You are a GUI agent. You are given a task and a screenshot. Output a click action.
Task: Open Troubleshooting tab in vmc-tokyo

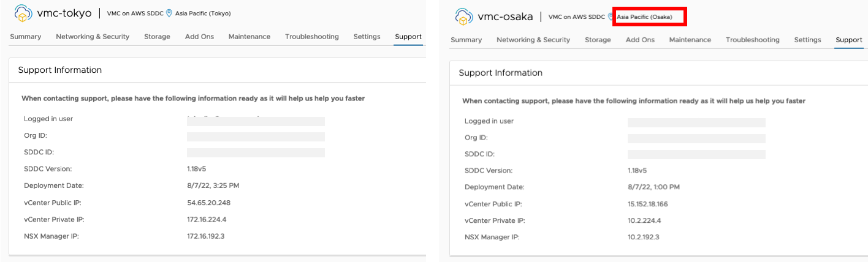pyautogui.click(x=312, y=37)
